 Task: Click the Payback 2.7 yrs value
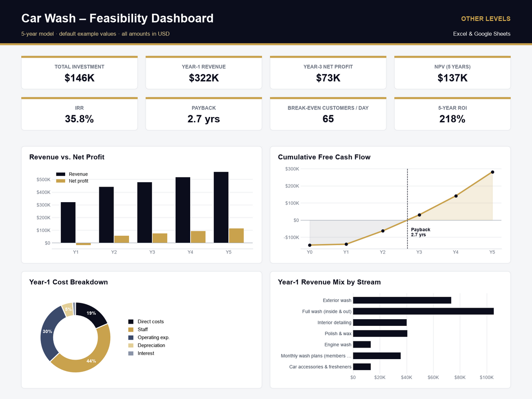pyautogui.click(x=203, y=119)
